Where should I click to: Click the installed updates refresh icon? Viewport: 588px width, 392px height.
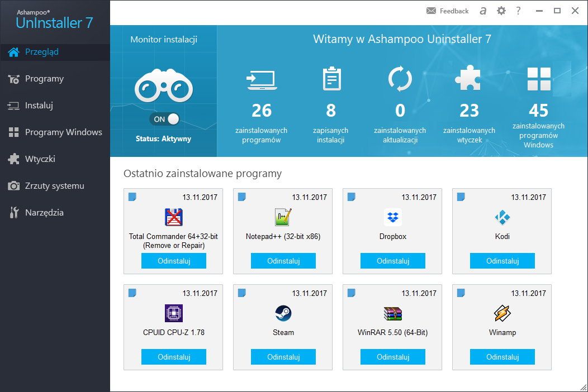coord(400,79)
